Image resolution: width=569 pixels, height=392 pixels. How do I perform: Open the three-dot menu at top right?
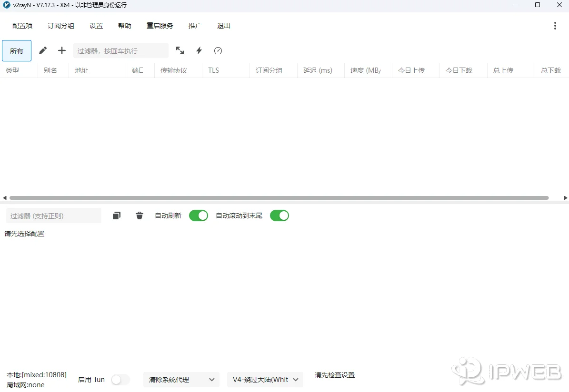pos(555,26)
